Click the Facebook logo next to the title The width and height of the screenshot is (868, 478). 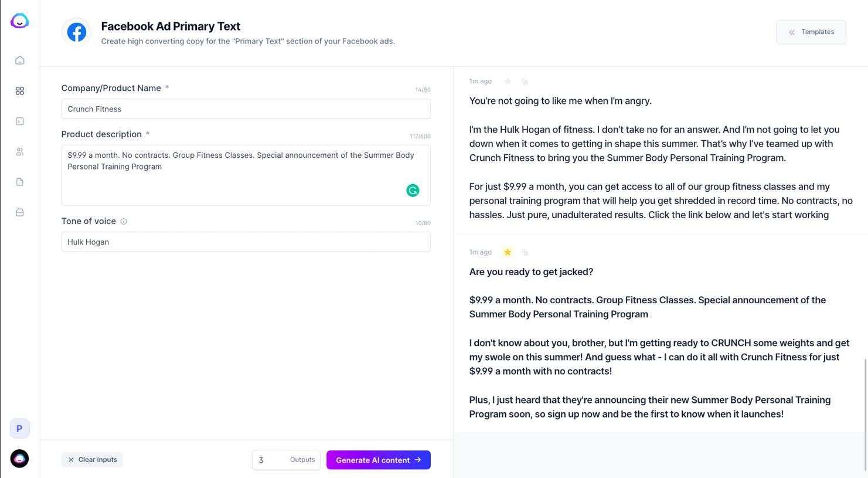pyautogui.click(x=77, y=32)
